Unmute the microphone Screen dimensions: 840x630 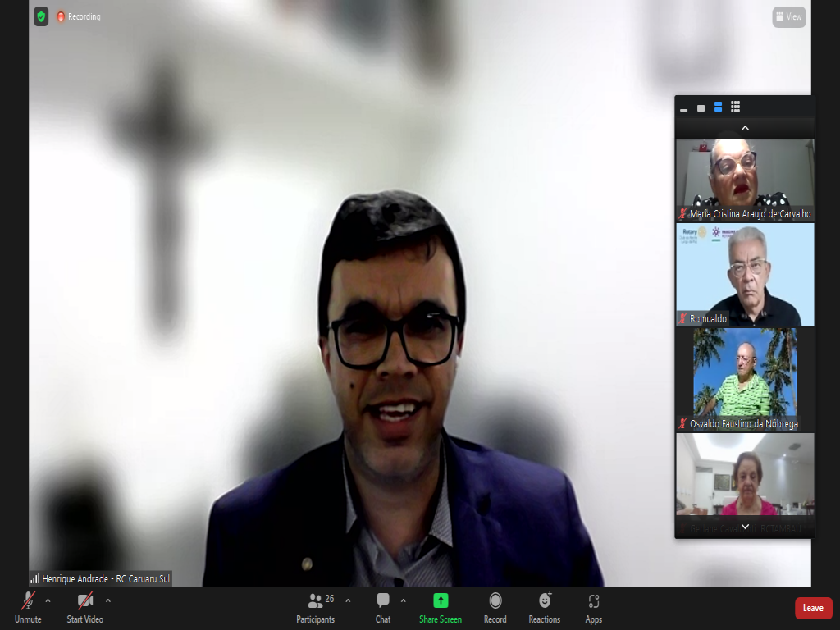coord(28,606)
